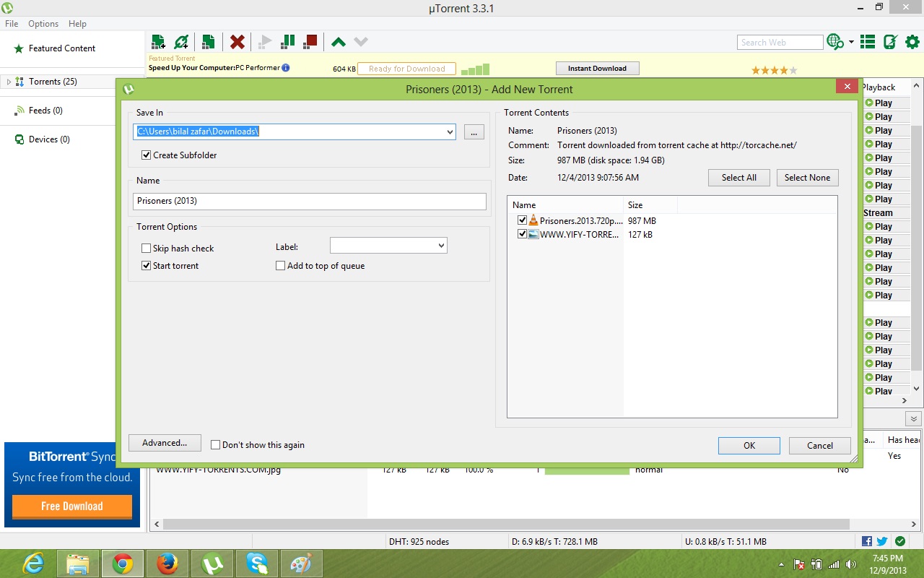The image size is (924, 578).
Task: Click the Instant Download button
Action: pyautogui.click(x=597, y=69)
